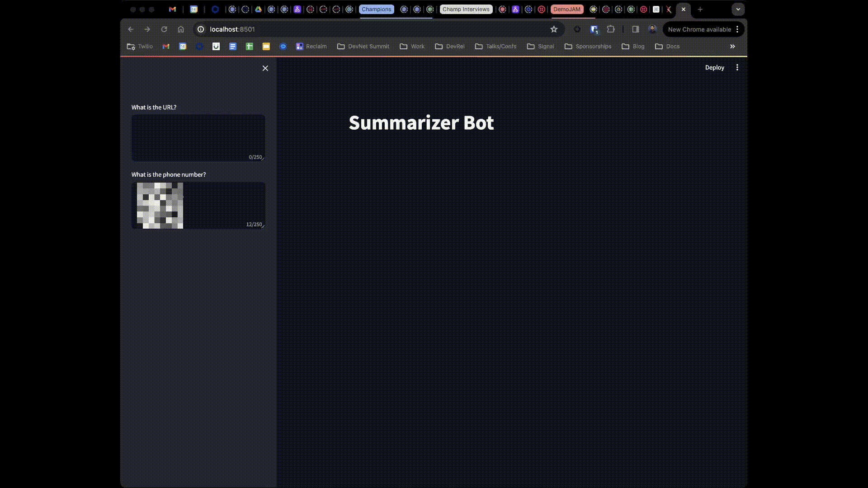
Task: Click the Deploy button
Action: click(714, 67)
